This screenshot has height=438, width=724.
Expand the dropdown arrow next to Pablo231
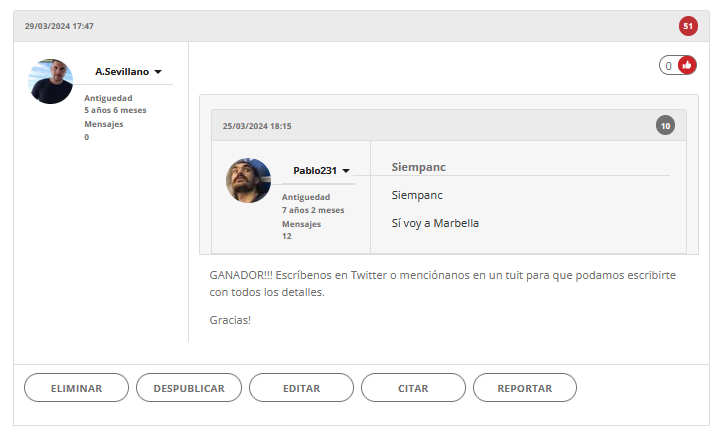[x=346, y=171]
